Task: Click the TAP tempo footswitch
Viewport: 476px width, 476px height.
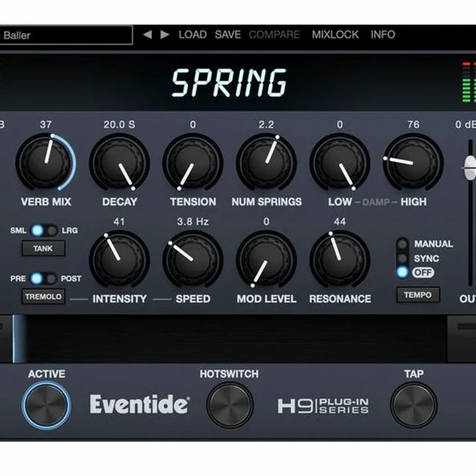Action: point(413,405)
